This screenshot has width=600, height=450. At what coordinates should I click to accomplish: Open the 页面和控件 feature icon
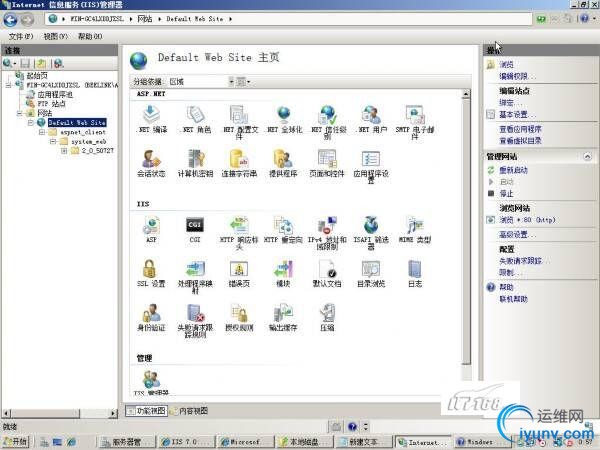coord(327,163)
